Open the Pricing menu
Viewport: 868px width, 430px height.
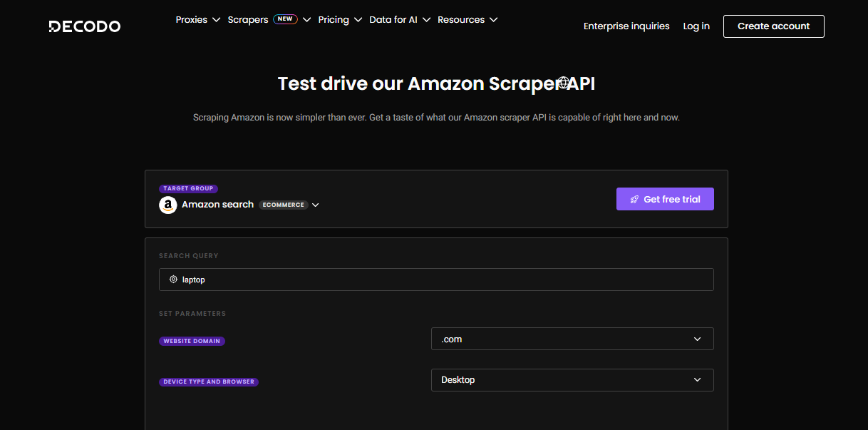point(340,20)
